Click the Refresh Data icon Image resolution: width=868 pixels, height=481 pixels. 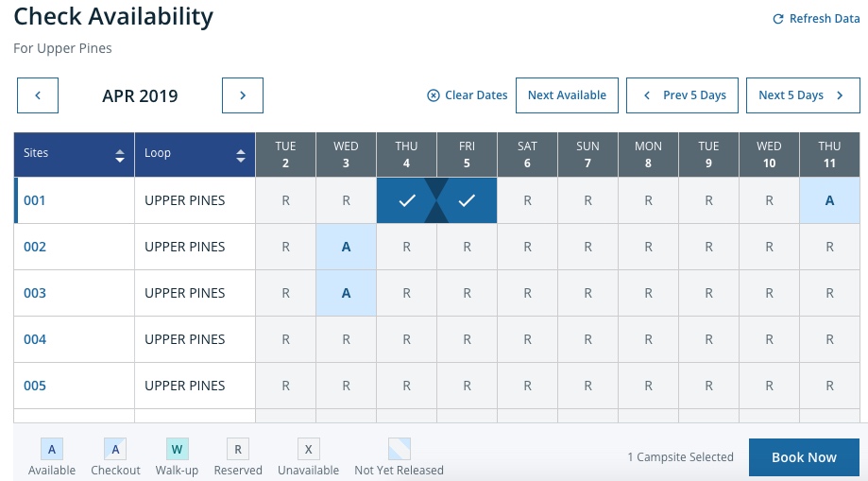tap(778, 19)
